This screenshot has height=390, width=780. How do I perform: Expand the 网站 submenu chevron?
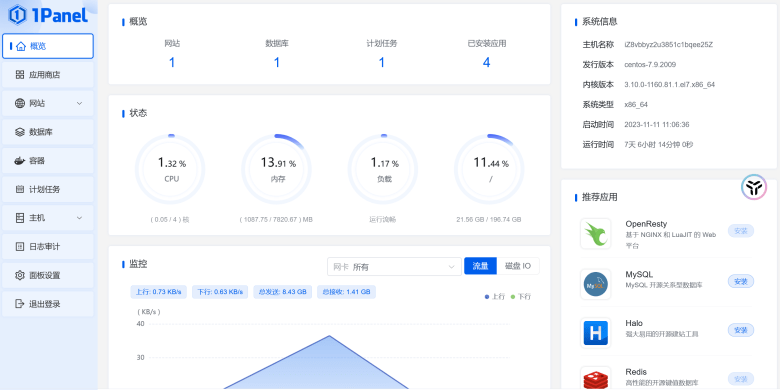click(80, 103)
